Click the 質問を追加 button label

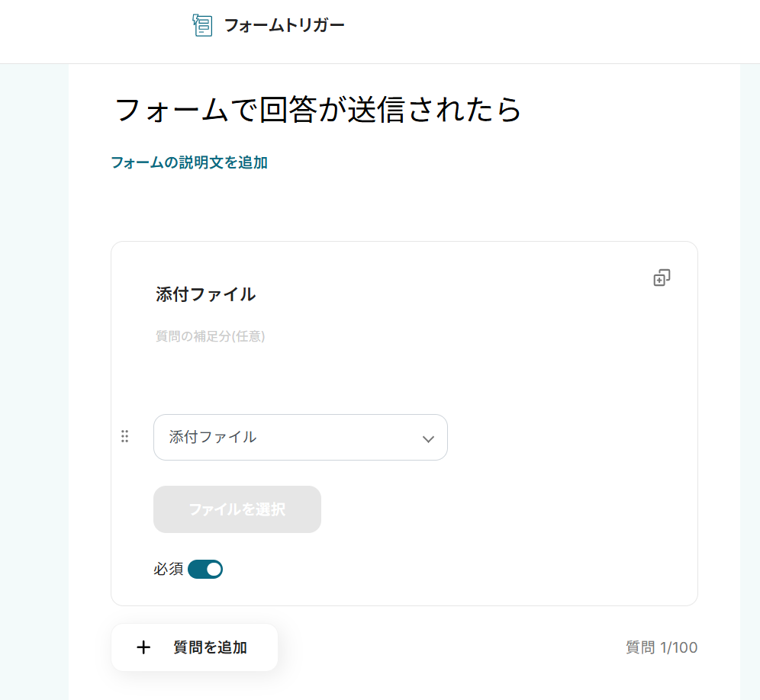click(210, 648)
